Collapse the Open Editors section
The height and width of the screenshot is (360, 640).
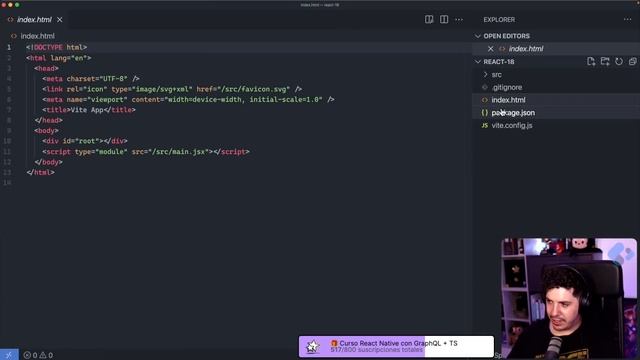tap(478, 36)
